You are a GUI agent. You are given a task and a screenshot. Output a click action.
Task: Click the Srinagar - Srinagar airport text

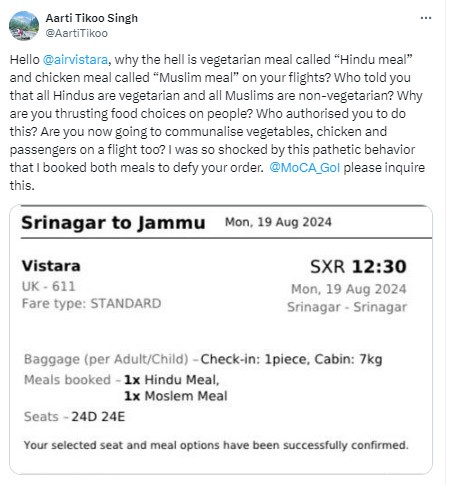[x=347, y=307]
